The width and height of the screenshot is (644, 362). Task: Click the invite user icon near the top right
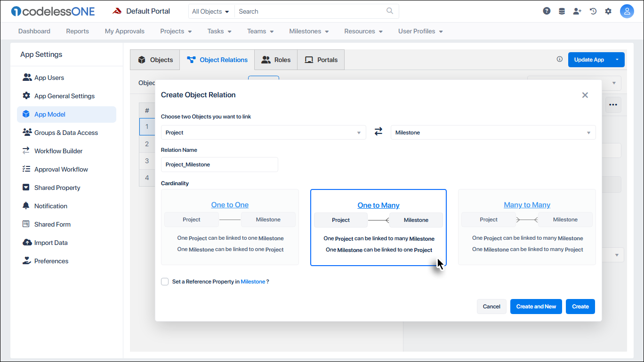577,10
